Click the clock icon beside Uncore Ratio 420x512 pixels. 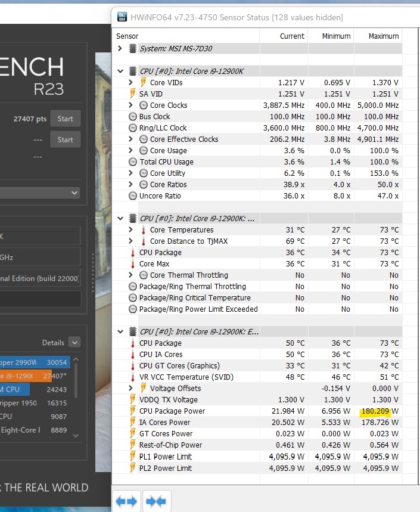coord(132,196)
